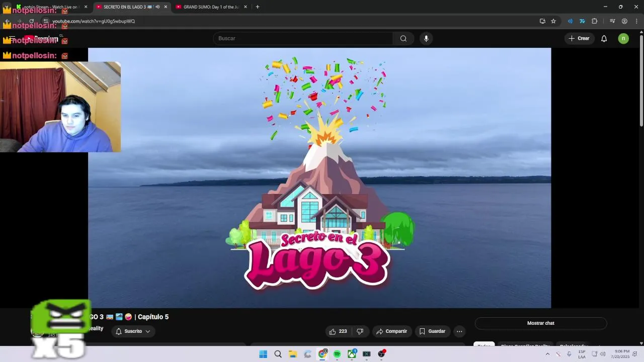The image size is (644, 362).
Task: Click Mostrar chat button
Action: 541,323
